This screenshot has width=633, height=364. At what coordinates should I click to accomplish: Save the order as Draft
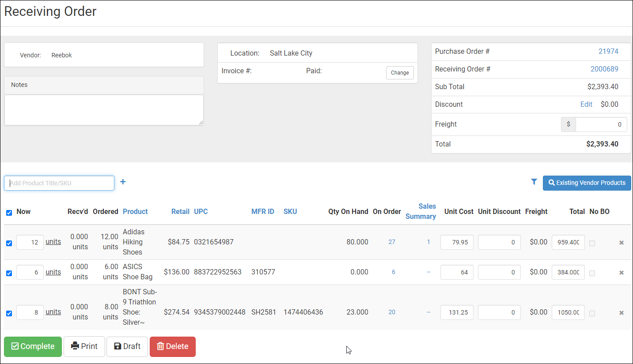(127, 346)
